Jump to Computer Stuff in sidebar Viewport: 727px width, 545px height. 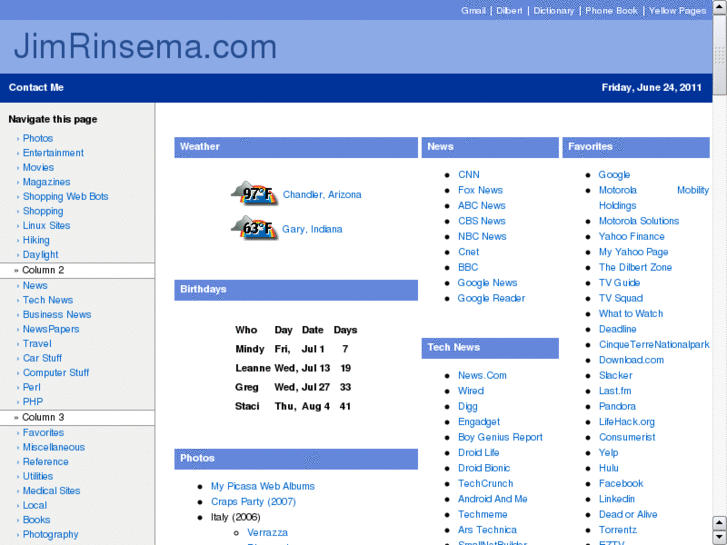(56, 372)
